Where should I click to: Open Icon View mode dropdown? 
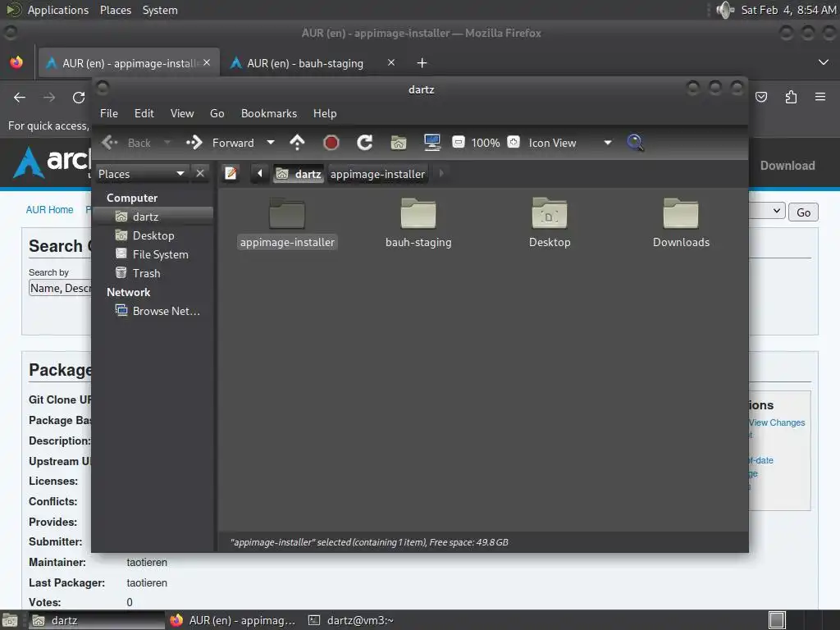pos(570,143)
